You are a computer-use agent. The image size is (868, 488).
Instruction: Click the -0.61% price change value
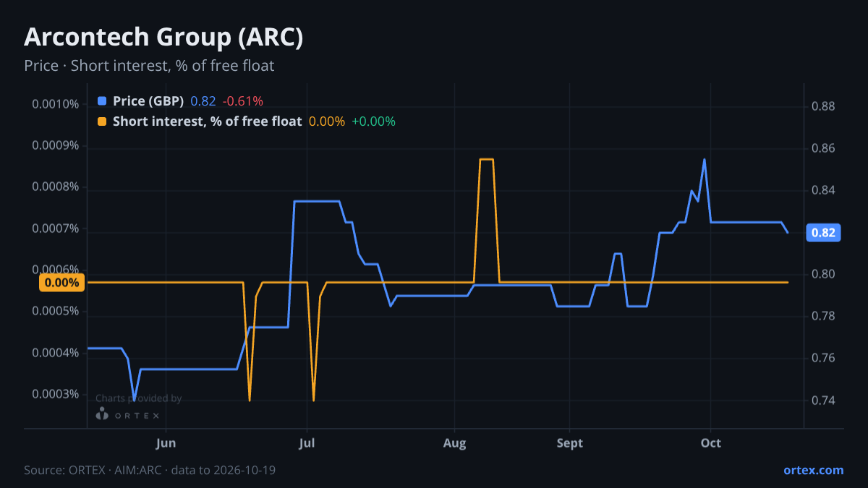click(242, 101)
